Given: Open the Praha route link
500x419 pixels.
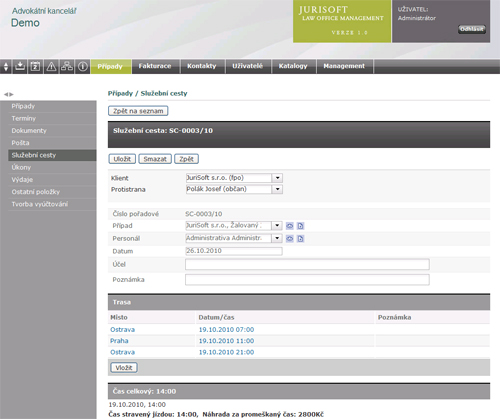Looking at the screenshot, I should (119, 341).
